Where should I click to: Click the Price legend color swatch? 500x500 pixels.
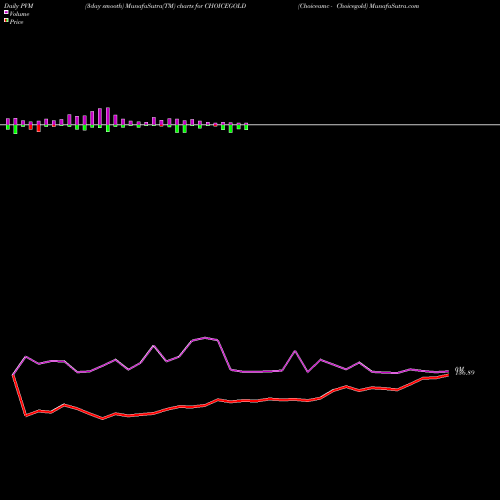(x=6, y=21)
